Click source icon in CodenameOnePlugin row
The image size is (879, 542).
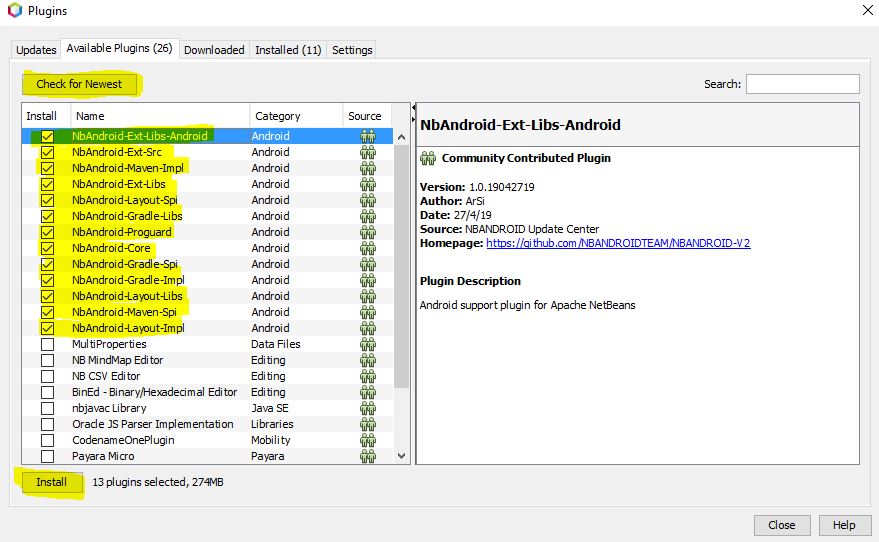tap(368, 440)
